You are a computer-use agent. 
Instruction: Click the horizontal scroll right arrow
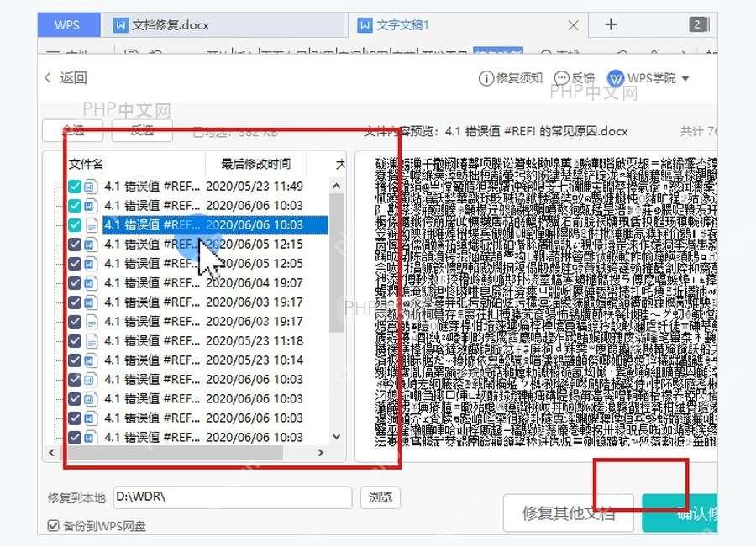coord(320,452)
